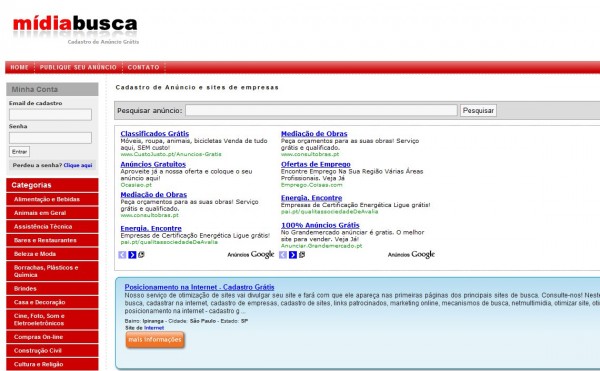Click the Categorias header
The image size is (600, 371).
52,185
